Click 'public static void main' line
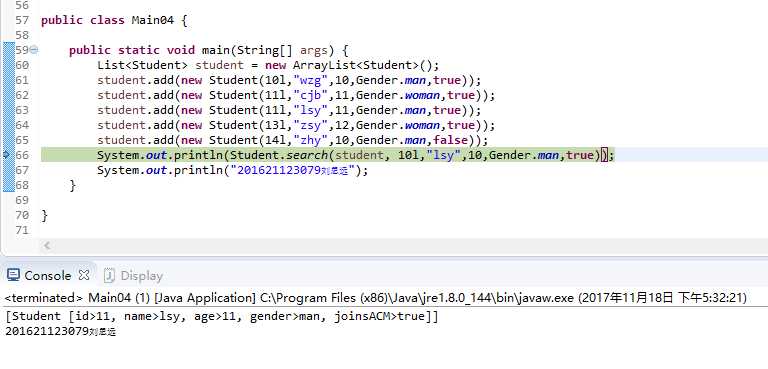This screenshot has width=768, height=369. click(209, 50)
